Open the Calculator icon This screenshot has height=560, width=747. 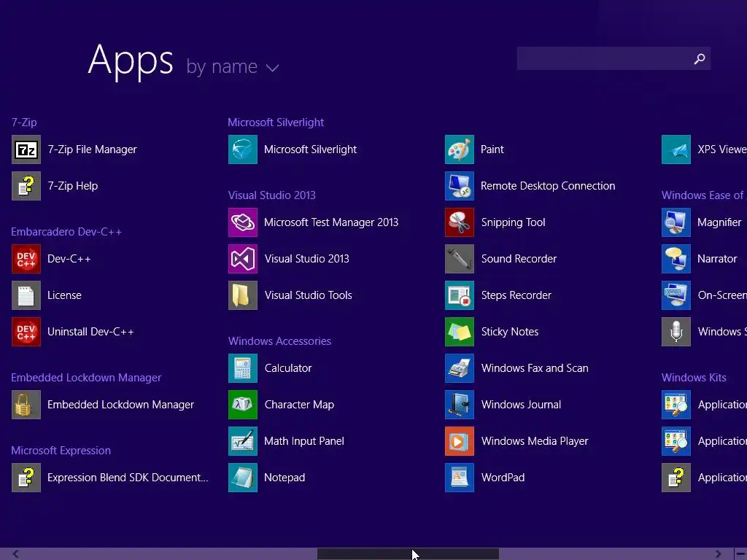pos(243,368)
